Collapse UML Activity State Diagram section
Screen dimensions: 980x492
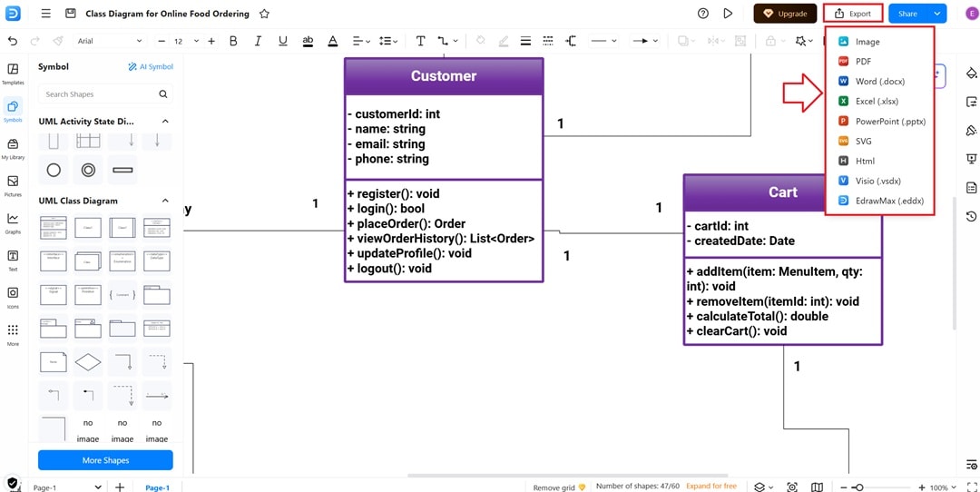(165, 122)
